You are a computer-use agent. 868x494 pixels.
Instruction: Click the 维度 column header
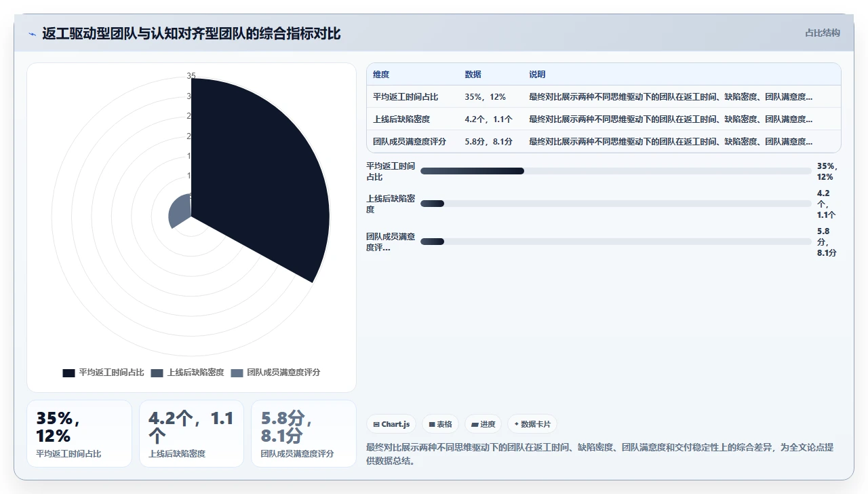point(381,75)
